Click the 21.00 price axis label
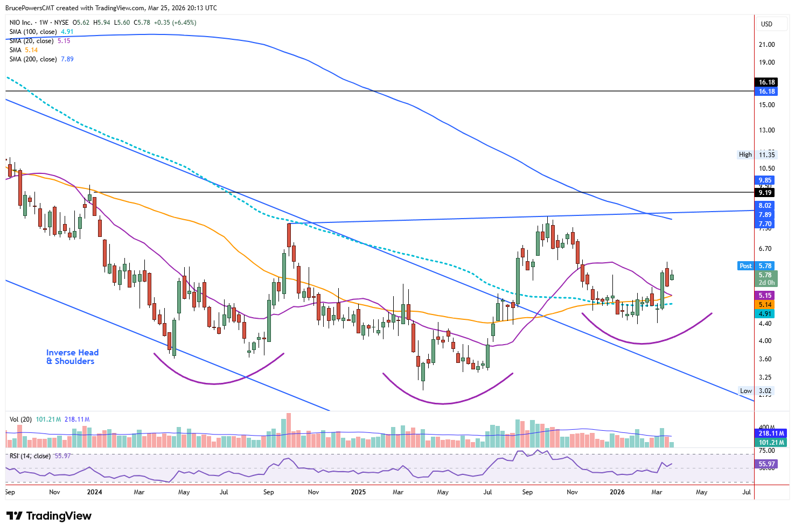 [x=766, y=45]
